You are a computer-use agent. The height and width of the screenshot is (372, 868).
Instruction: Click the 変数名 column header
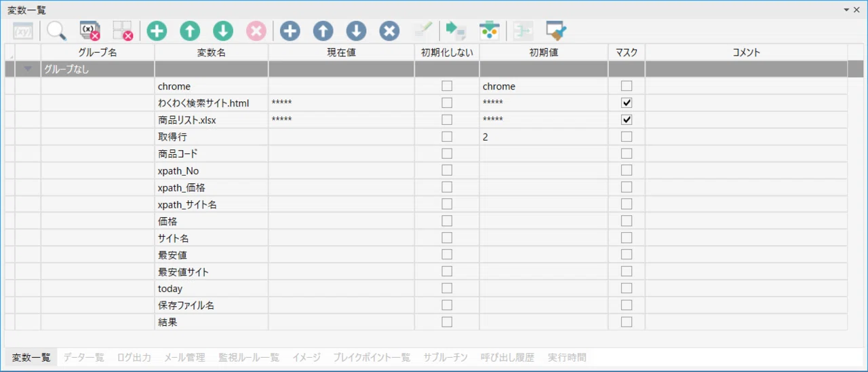tap(212, 52)
